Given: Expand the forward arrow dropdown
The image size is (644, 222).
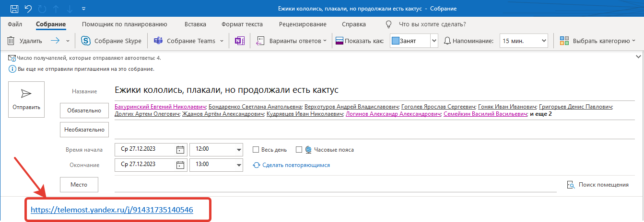Looking at the screenshot, I should pyautogui.click(x=68, y=41).
